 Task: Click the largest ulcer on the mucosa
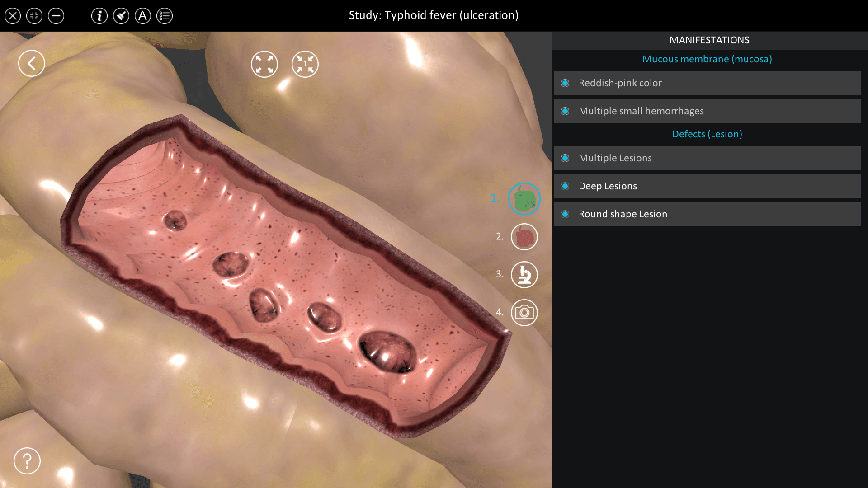pyautogui.click(x=387, y=352)
